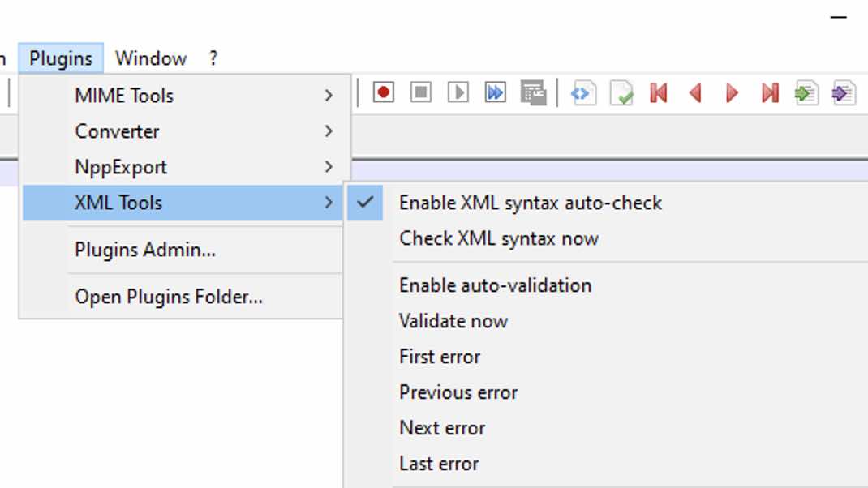Start macro recording
This screenshot has width=868, height=488.
coord(384,92)
